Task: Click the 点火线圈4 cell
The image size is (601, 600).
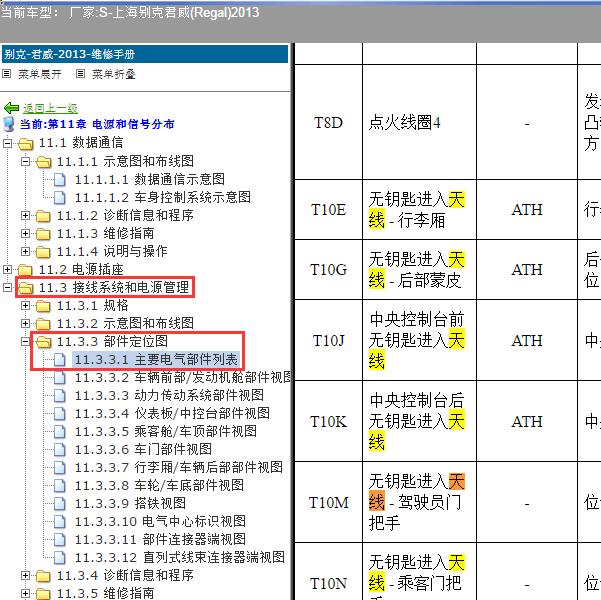Action: pos(419,123)
